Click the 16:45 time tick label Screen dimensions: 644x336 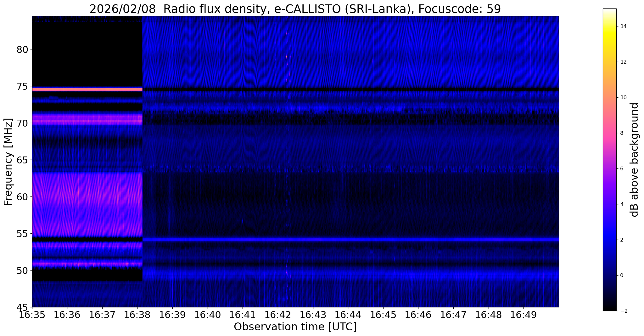click(x=383, y=314)
